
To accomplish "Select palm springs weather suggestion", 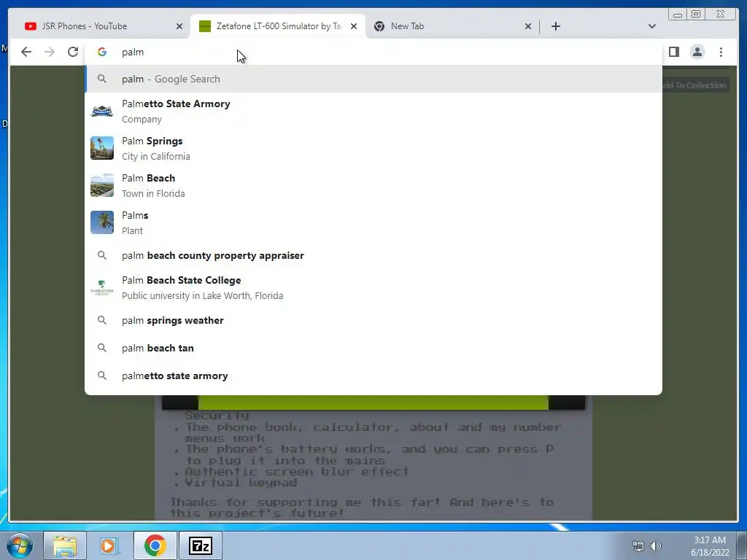I will (x=373, y=321).
